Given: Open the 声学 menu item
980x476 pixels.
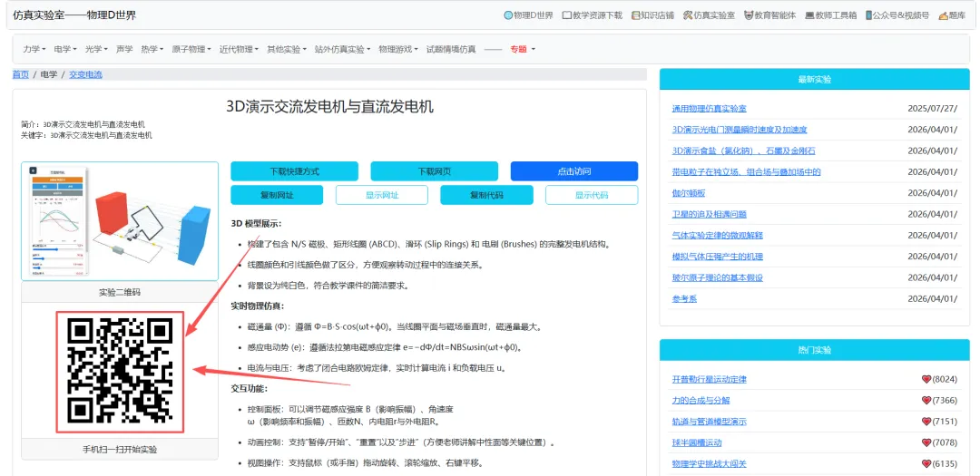Looking at the screenshot, I should (124, 49).
